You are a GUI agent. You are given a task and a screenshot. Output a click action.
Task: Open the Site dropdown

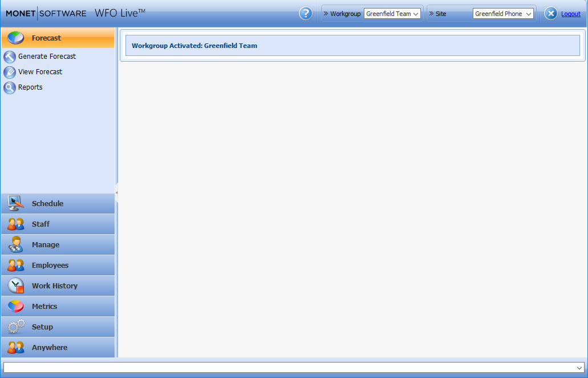(502, 14)
